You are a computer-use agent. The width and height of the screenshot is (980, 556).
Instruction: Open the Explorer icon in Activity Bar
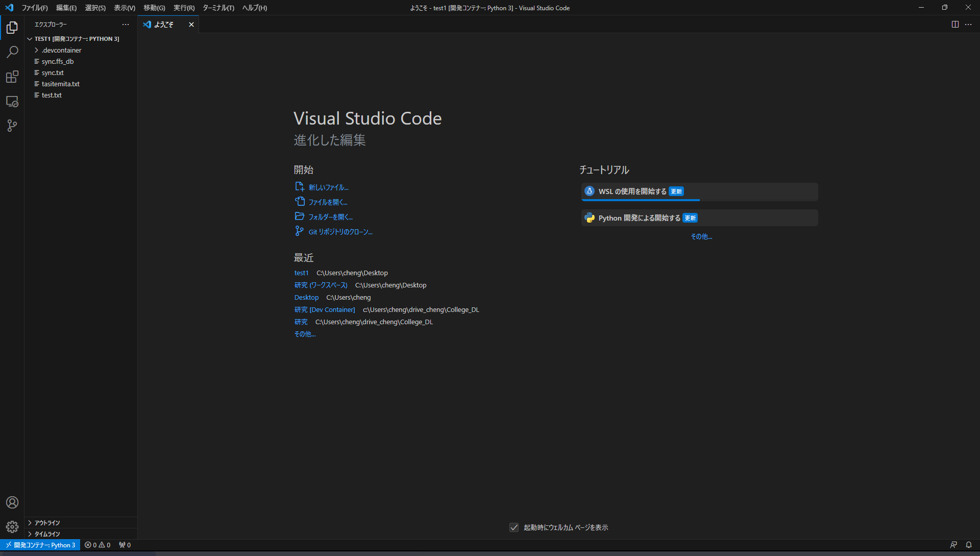coord(12,28)
